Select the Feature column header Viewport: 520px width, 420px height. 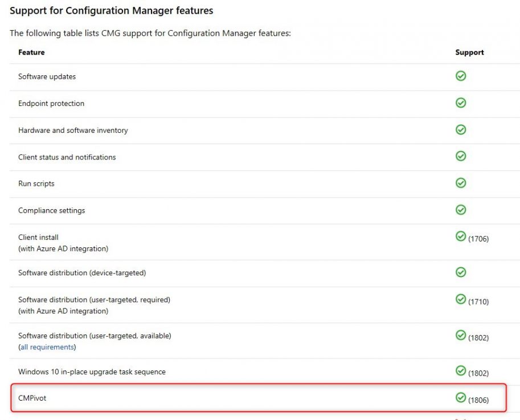31,52
